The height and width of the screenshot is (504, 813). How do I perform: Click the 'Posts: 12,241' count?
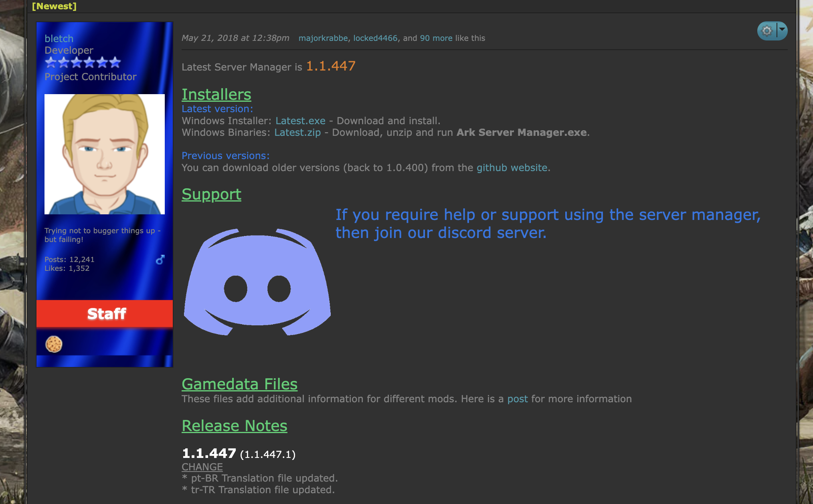tap(69, 260)
